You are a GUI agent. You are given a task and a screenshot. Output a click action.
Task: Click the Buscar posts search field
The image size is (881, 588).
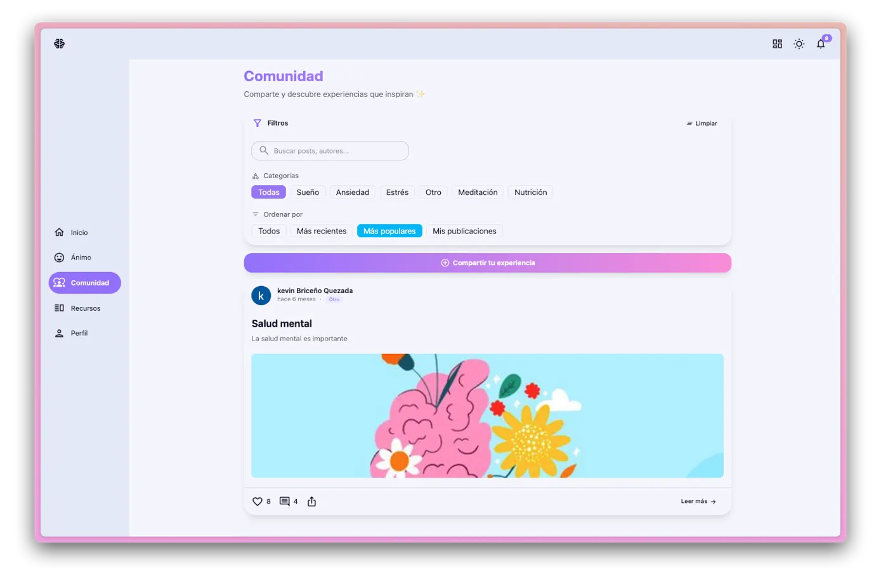coord(330,151)
